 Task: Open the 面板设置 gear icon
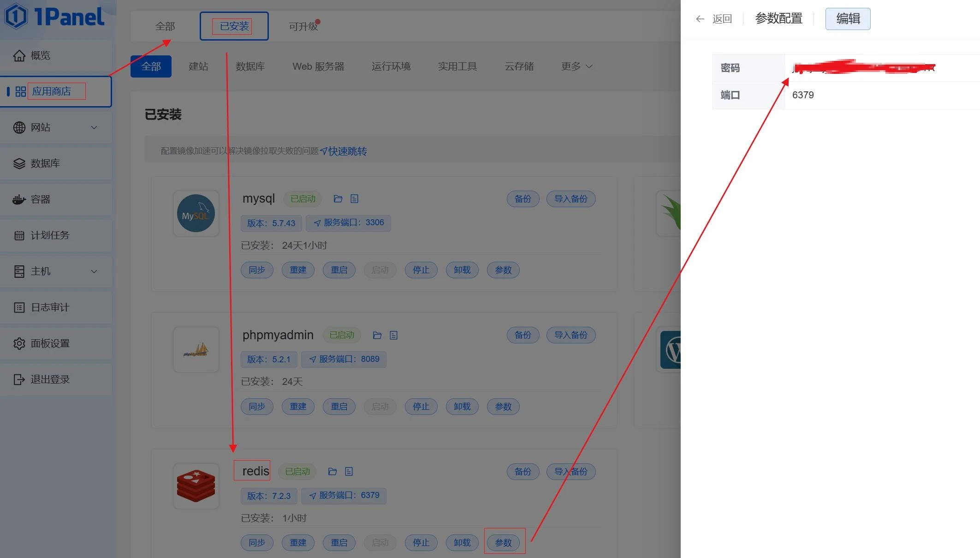click(19, 343)
